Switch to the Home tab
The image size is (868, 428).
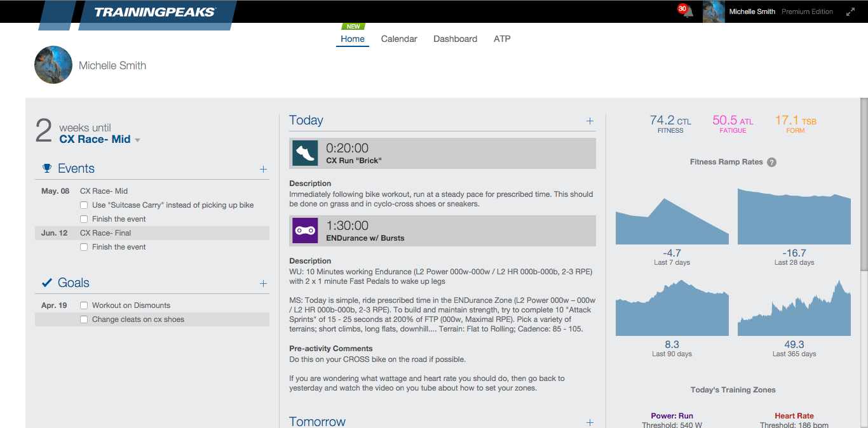(353, 39)
